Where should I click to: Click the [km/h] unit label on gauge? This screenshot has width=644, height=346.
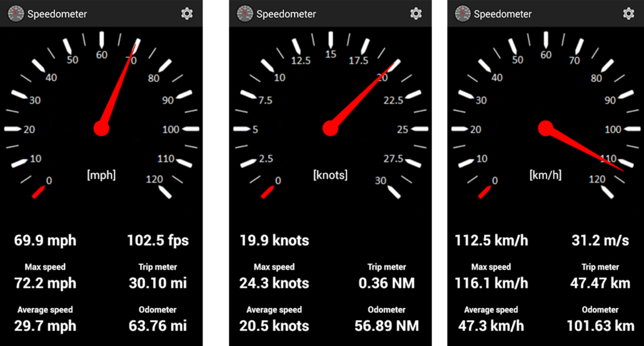coord(545,175)
